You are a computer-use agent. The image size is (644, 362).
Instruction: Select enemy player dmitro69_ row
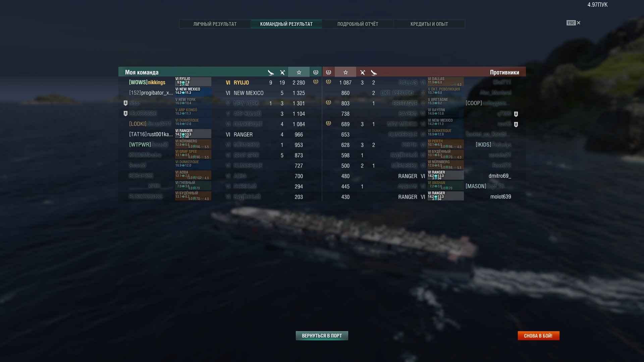424,176
